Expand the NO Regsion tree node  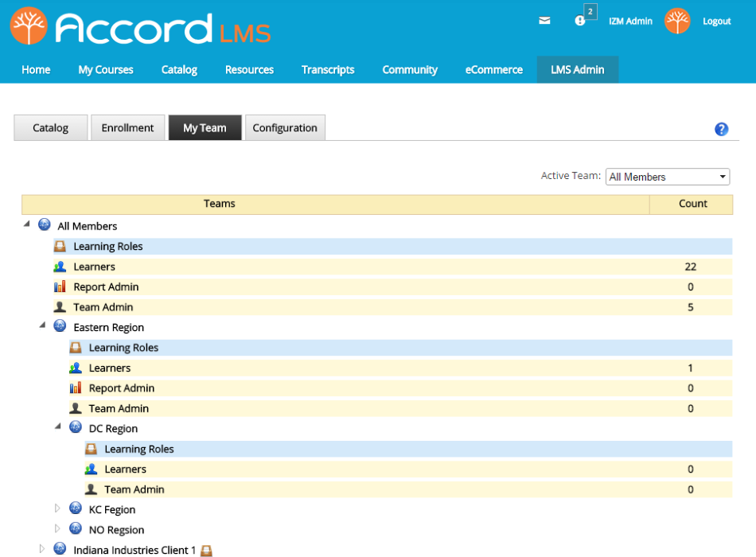coord(57,528)
